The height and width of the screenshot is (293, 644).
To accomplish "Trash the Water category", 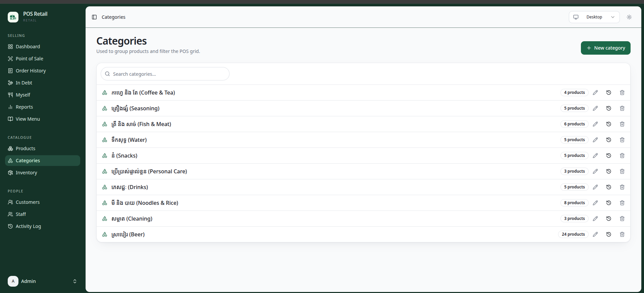I will pyautogui.click(x=622, y=140).
